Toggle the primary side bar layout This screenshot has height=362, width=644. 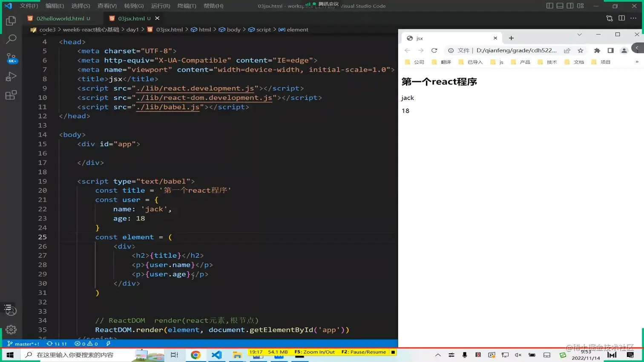coord(550,6)
